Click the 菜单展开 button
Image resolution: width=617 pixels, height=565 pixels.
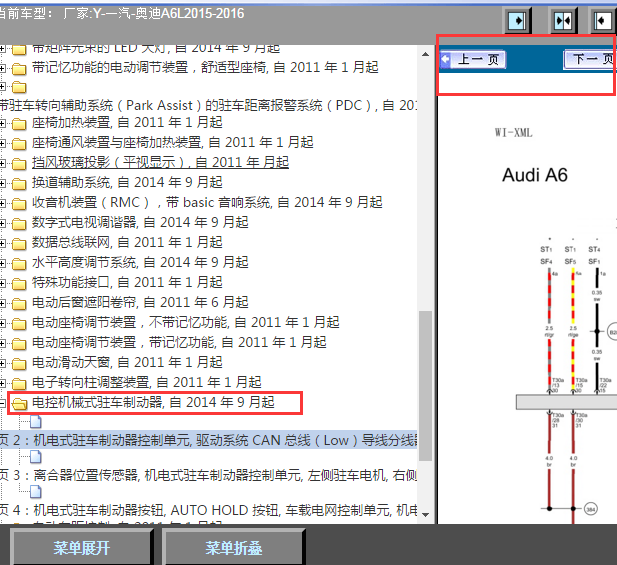[81, 548]
